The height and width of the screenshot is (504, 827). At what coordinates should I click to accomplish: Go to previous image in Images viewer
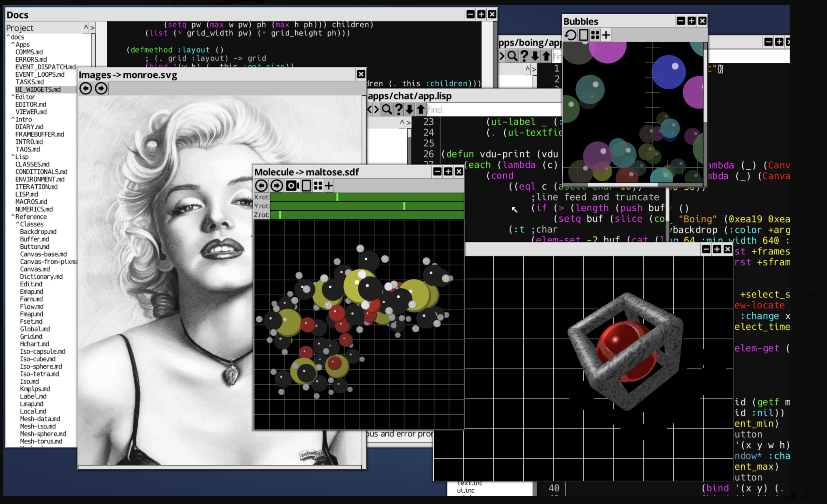[x=86, y=88]
